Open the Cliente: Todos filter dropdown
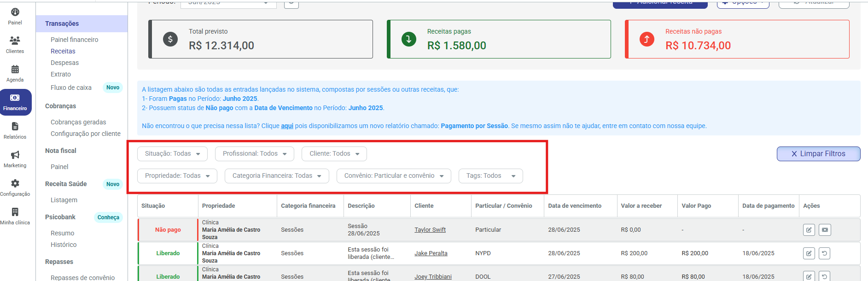 [334, 154]
